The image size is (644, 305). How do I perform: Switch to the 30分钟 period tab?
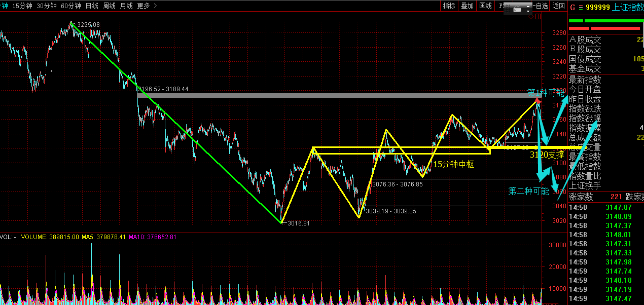[47, 6]
